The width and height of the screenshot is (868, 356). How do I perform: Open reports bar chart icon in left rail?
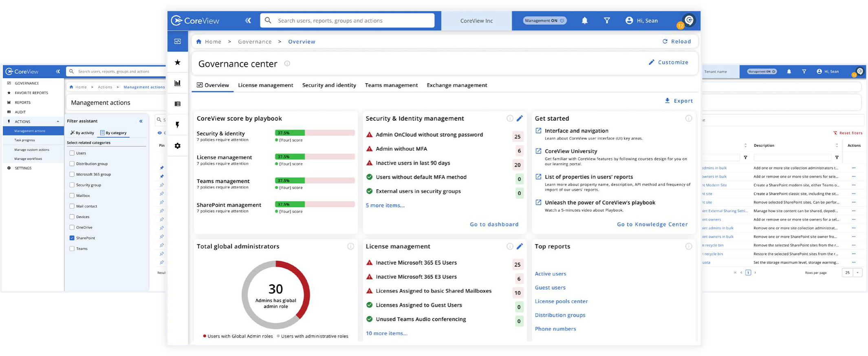pos(178,83)
